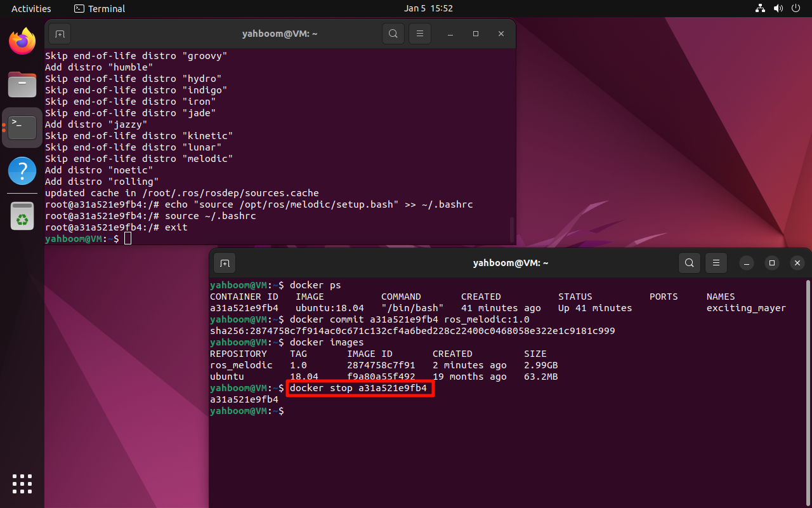
Task: Open system menu via power icon
Action: [x=796, y=9]
